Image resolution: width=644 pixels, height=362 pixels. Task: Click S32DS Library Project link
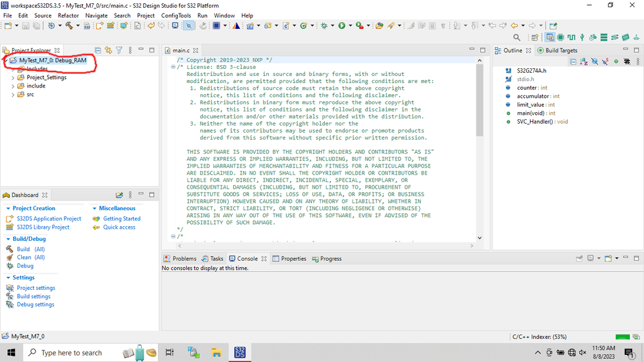coord(43,227)
